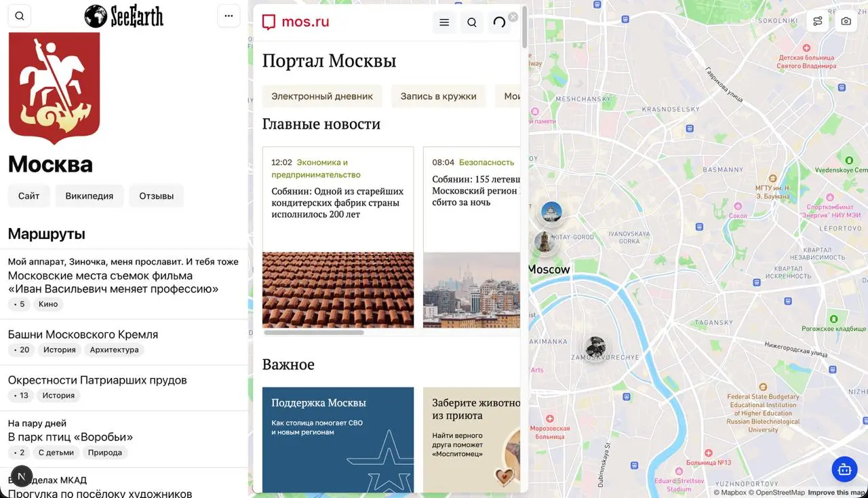Click the mos.ru panel vertical scrollbar
This screenshot has height=498, width=868.
(x=524, y=27)
